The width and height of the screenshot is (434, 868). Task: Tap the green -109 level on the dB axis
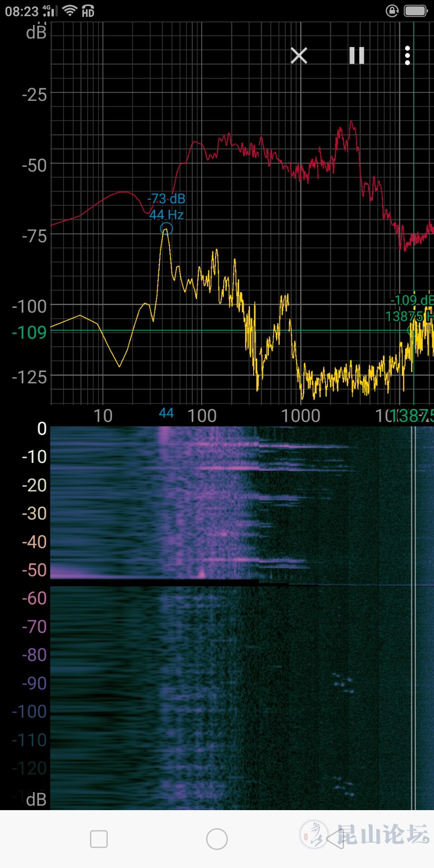tap(29, 333)
